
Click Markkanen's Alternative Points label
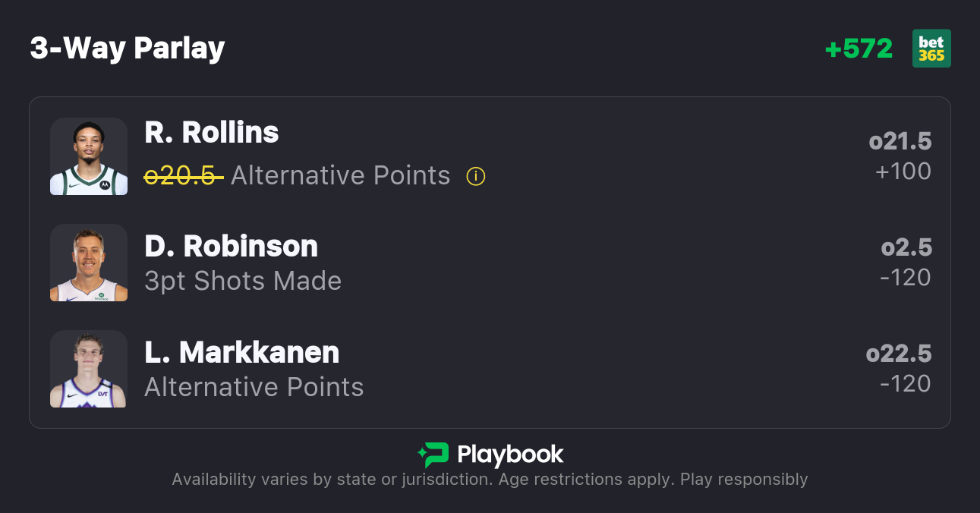[254, 388]
